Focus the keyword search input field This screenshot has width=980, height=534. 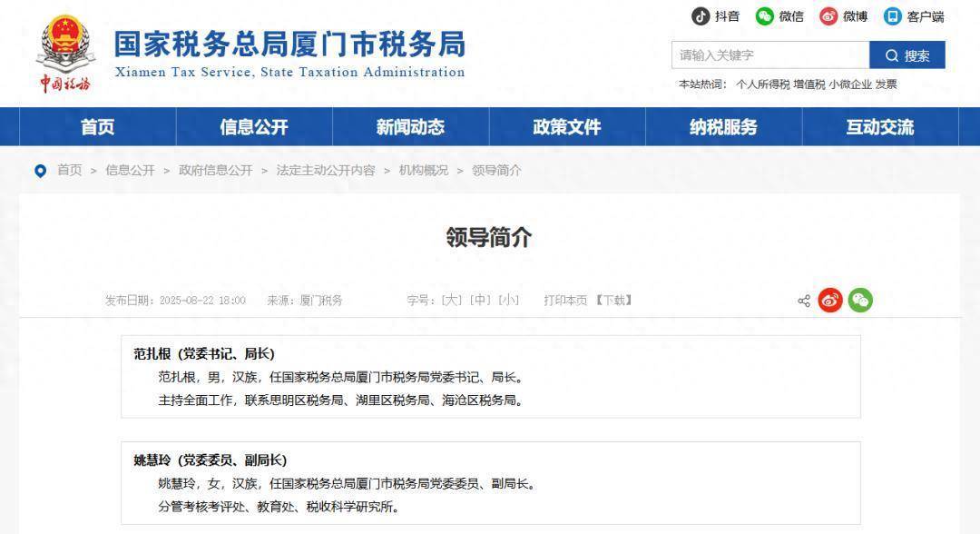(769, 55)
